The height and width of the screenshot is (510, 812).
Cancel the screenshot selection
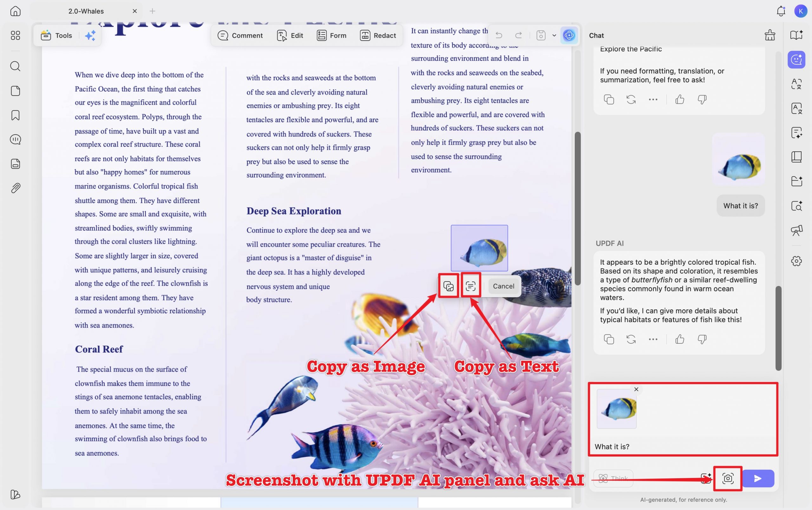tap(503, 286)
